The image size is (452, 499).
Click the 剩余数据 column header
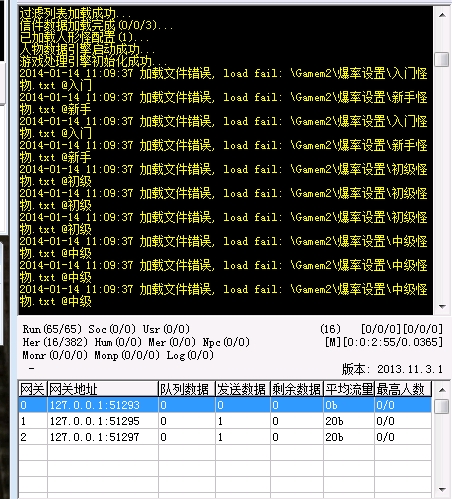click(297, 389)
